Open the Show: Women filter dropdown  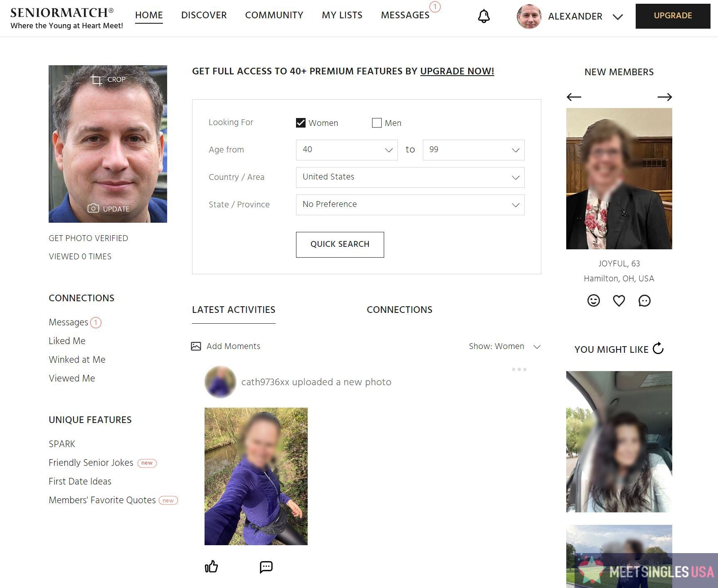click(x=505, y=346)
